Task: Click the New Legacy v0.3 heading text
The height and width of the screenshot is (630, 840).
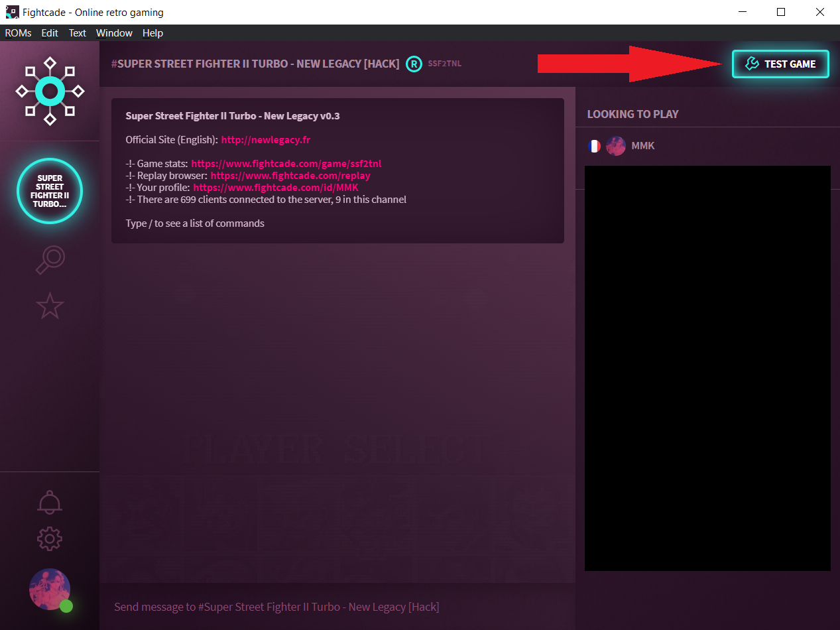Action: click(x=233, y=116)
